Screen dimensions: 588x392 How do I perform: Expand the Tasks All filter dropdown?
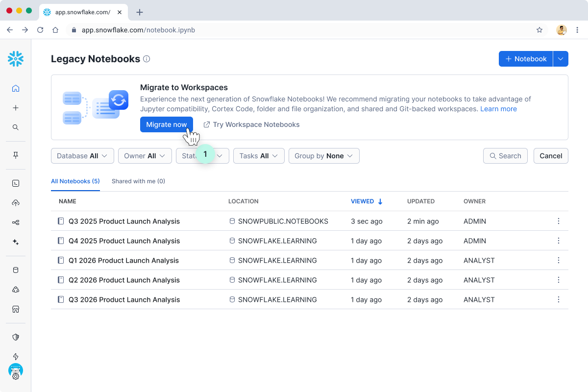pos(259,156)
